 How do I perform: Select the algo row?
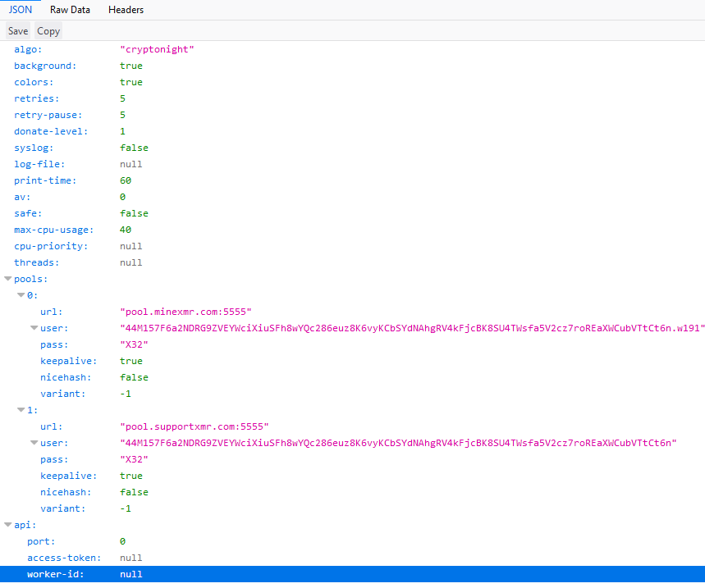pyautogui.click(x=353, y=49)
